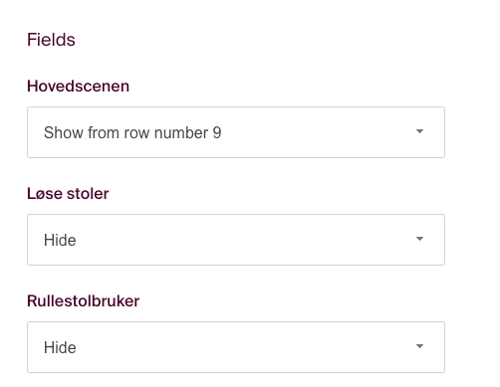The height and width of the screenshot is (387, 500).
Task: Click the Rullestolbruker field label
Action: 83,301
